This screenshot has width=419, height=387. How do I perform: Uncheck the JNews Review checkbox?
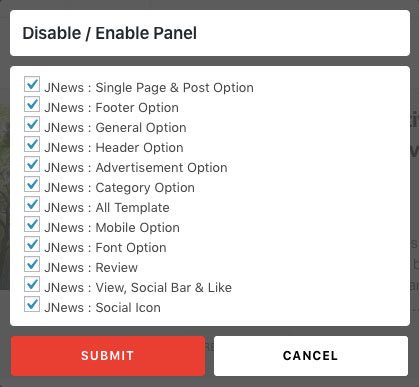coord(32,264)
